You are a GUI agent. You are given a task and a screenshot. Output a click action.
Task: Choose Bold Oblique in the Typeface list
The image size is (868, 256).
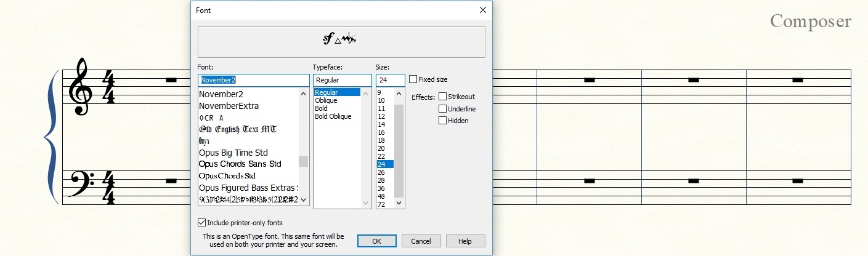click(x=333, y=116)
